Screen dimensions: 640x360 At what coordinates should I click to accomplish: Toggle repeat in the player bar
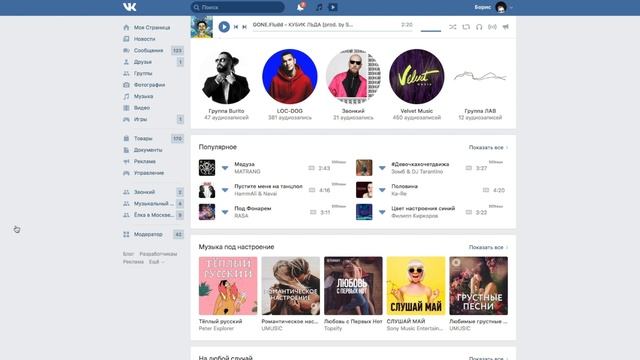click(x=466, y=27)
